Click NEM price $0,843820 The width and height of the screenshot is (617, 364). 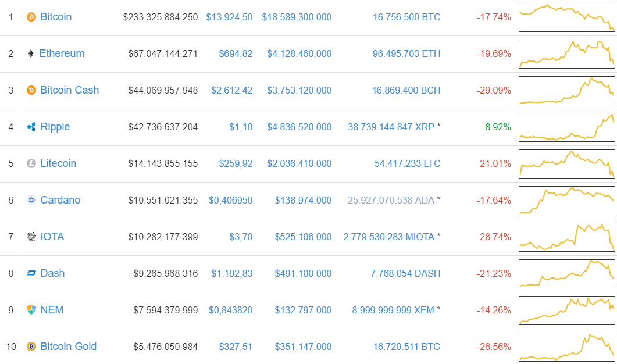pos(231,310)
